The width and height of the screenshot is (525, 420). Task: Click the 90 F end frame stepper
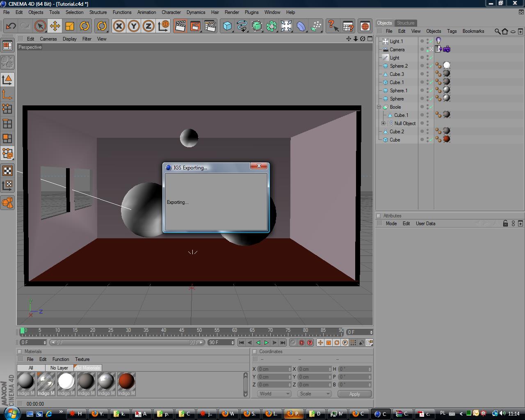pyautogui.click(x=233, y=342)
